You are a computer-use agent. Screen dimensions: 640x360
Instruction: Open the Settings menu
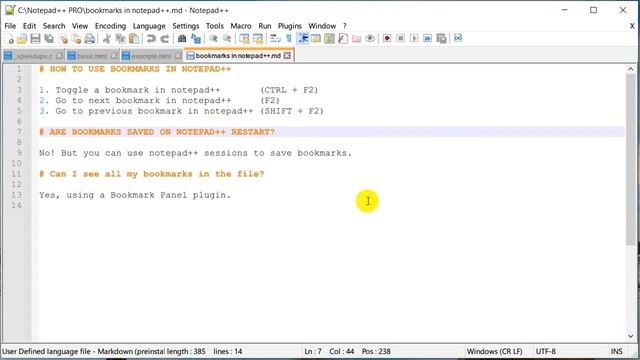[x=186, y=26]
